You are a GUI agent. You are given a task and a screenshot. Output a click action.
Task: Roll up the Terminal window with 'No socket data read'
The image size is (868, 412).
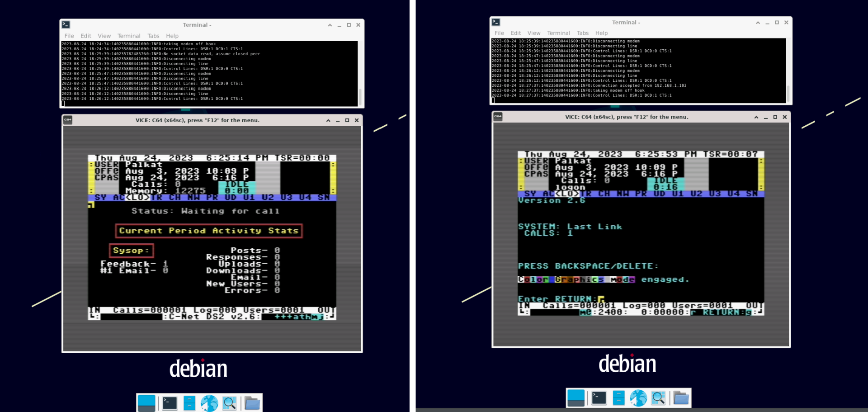click(x=330, y=25)
